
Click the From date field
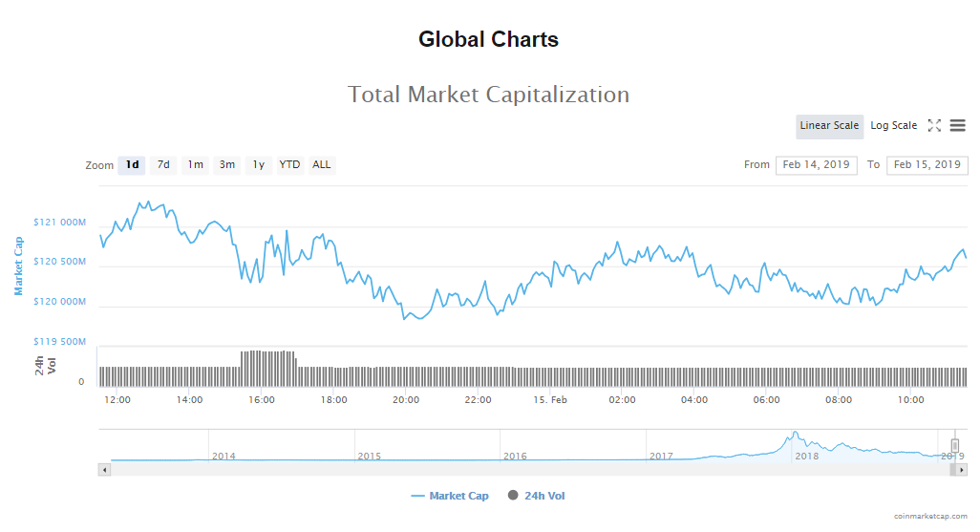(816, 165)
